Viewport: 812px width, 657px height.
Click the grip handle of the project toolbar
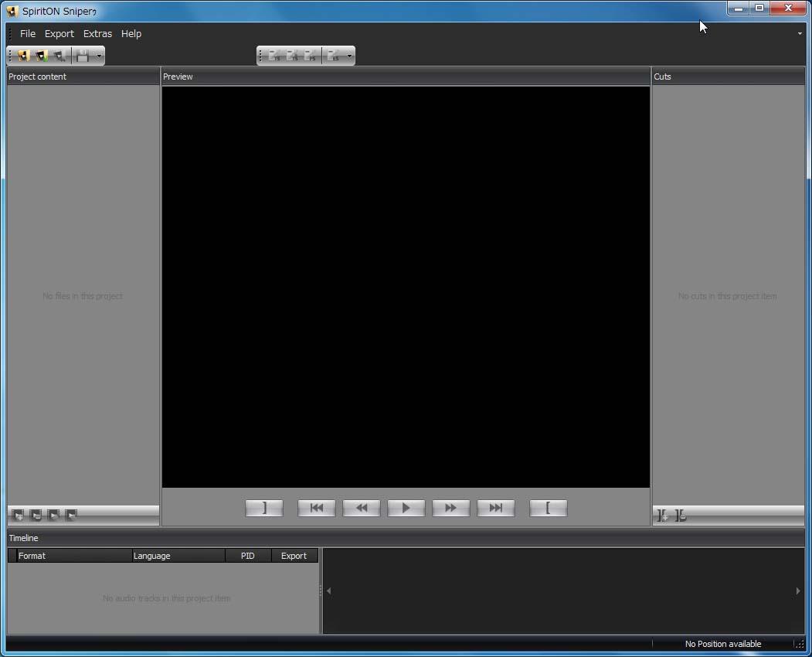10,56
